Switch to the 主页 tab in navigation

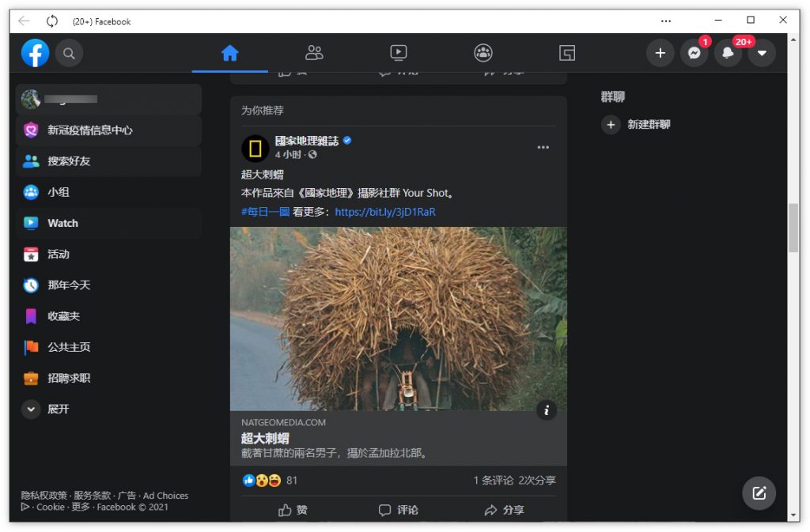[229, 52]
